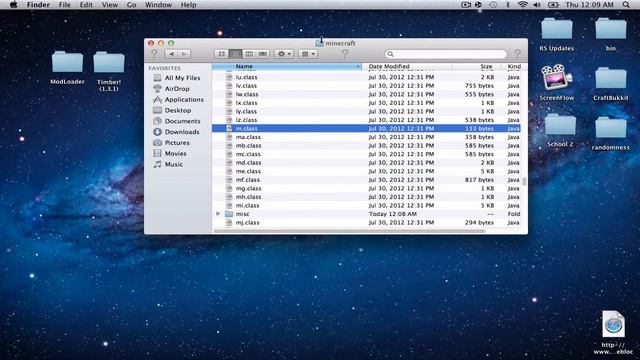Image resolution: width=640 pixels, height=360 pixels.
Task: Select the ScreenFlow desktop icon
Action: [556, 83]
